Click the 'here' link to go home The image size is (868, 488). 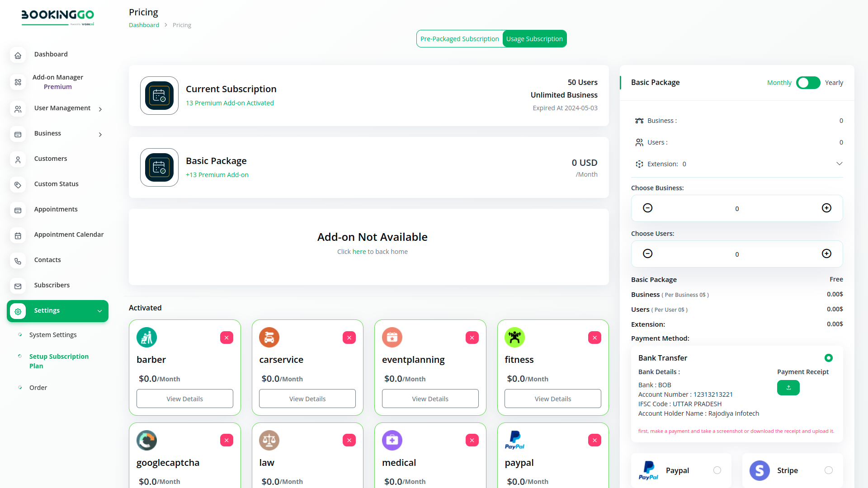coord(359,252)
